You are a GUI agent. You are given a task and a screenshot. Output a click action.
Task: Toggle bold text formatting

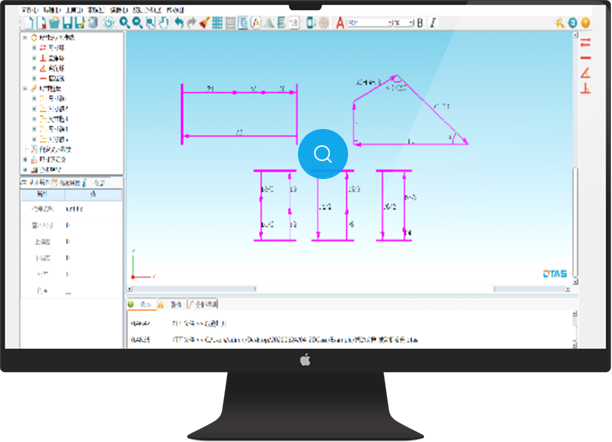420,22
